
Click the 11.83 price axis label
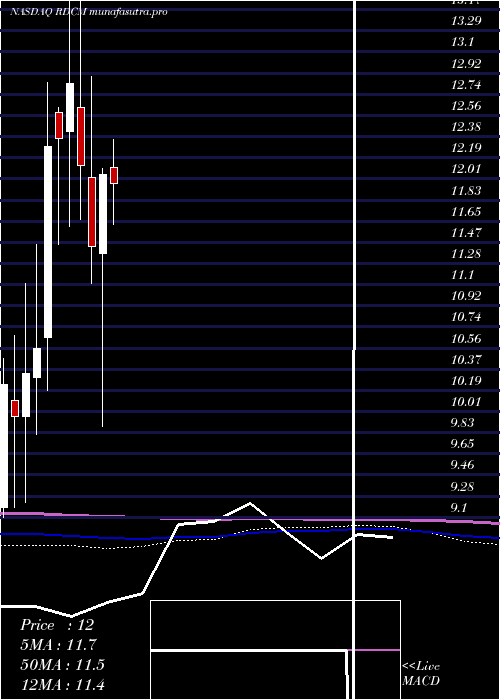pos(466,191)
